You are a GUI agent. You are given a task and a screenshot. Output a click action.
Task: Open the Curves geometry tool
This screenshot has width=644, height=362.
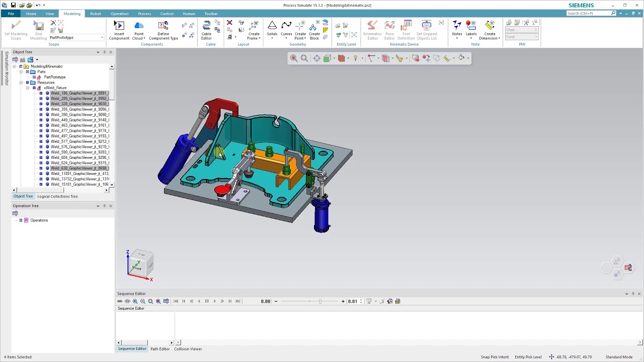point(286,30)
